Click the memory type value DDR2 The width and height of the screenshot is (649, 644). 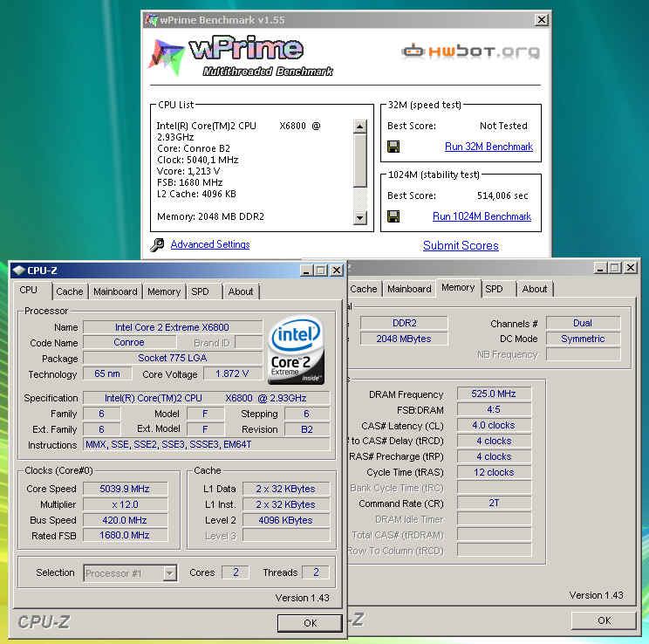[x=405, y=323]
